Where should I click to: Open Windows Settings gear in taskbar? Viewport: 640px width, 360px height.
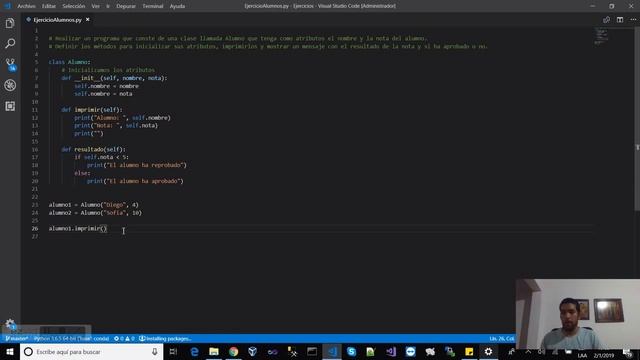coord(488,351)
